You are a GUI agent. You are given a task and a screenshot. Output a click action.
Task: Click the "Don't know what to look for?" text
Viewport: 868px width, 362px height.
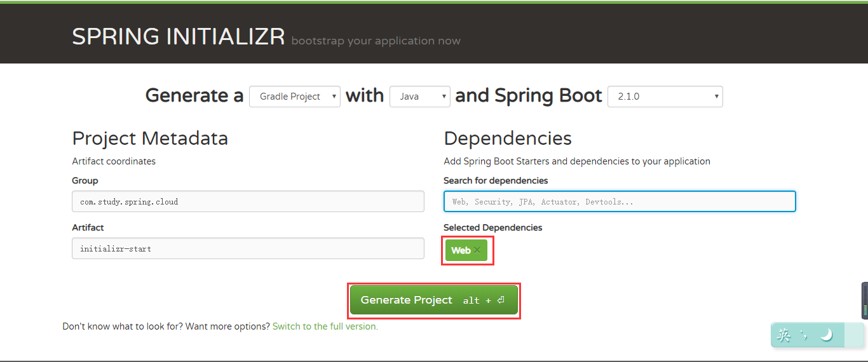(123, 326)
